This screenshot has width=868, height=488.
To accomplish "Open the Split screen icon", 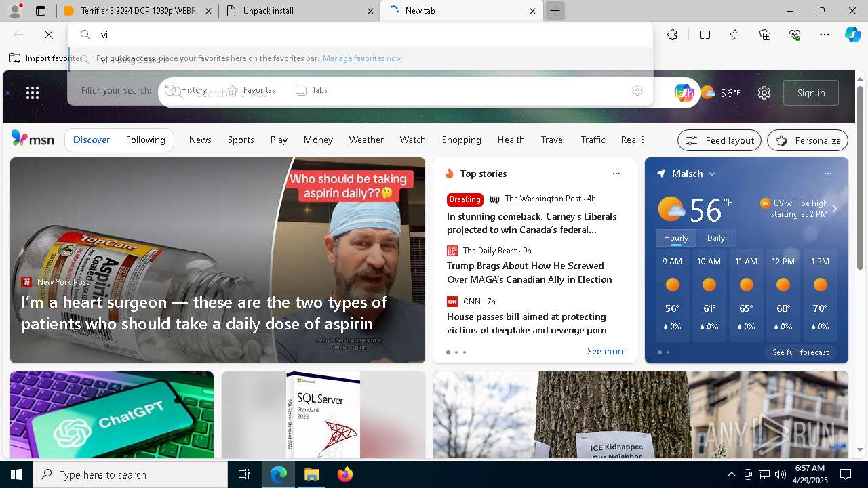I will pyautogui.click(x=705, y=35).
